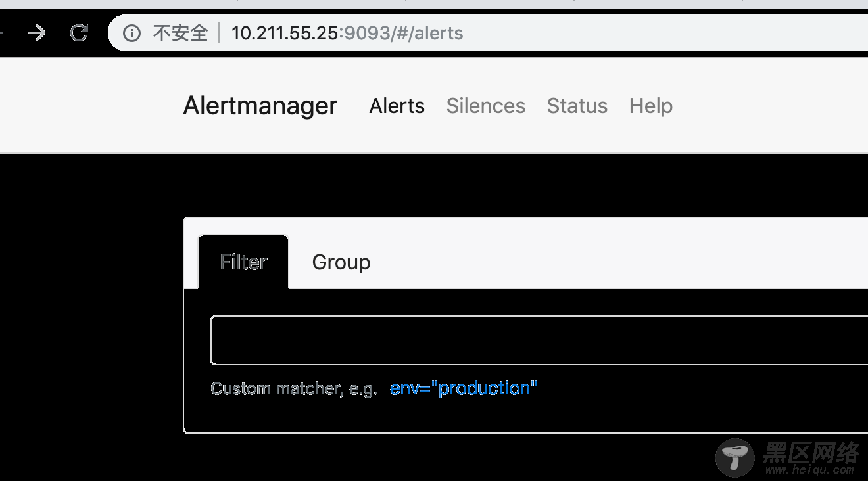The image size is (868, 481).
Task: Reload the page with the refresh icon
Action: click(79, 33)
